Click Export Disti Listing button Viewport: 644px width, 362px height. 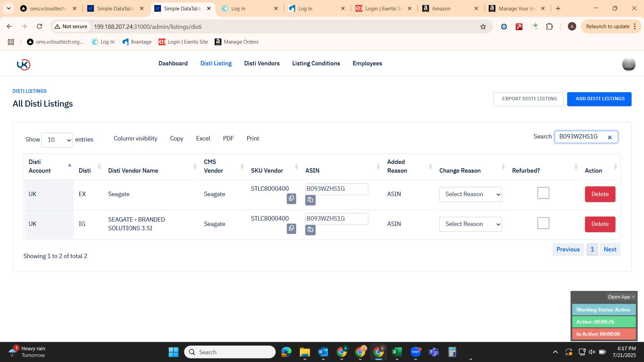(x=528, y=99)
